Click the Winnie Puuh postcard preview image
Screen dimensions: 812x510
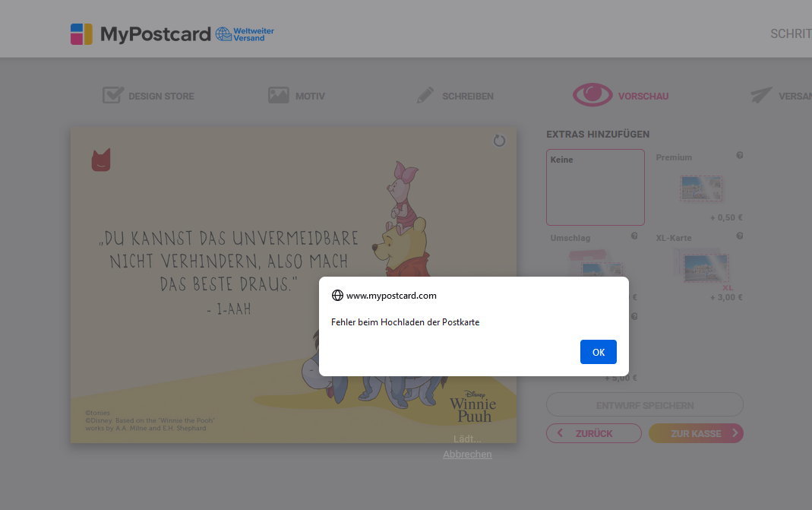294,285
